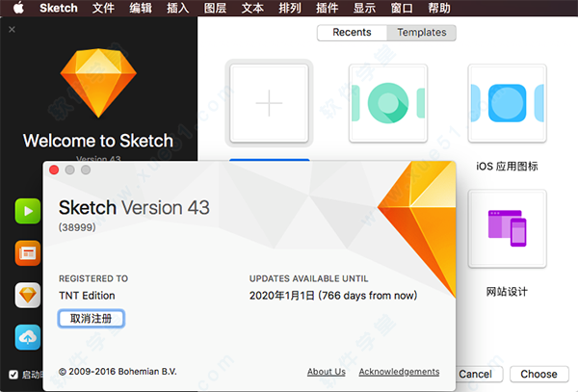578x392 pixels.
Task: Click the Sketch Version 43 heading
Action: [134, 208]
